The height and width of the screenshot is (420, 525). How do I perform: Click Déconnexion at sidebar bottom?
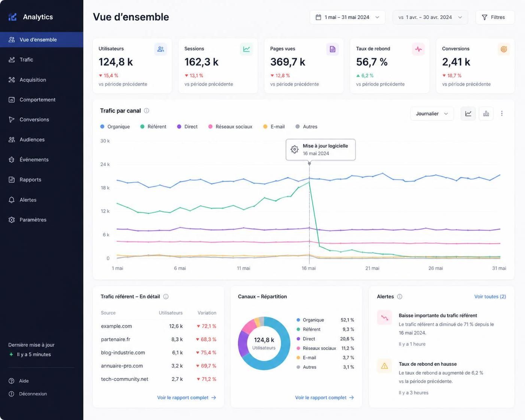28,394
